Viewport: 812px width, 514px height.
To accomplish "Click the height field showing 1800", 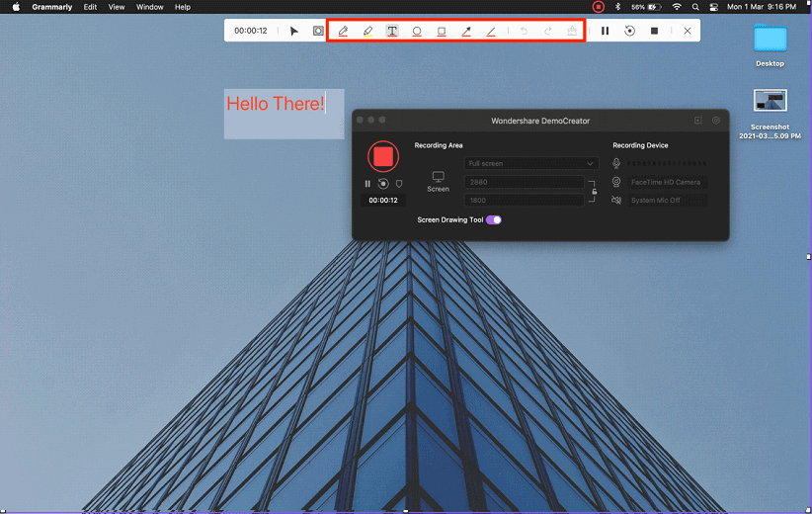I will tap(525, 200).
